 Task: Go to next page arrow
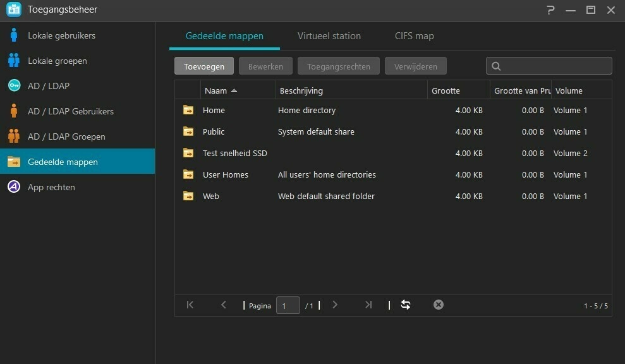click(335, 305)
